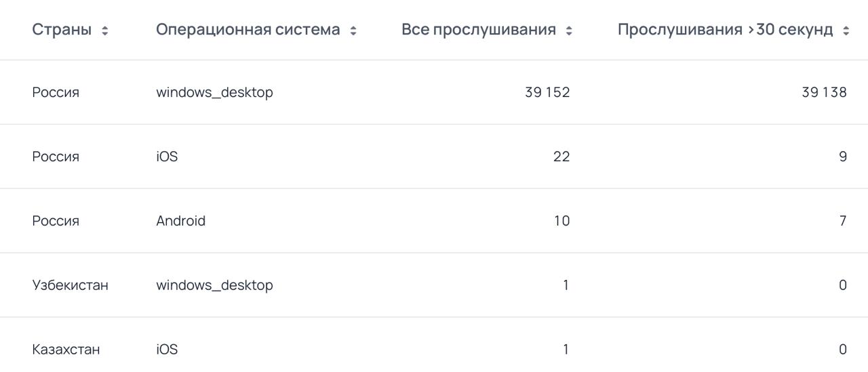Viewport: 868px width, 372px height.
Task: Click the Операционная система column header text
Action: point(248,30)
